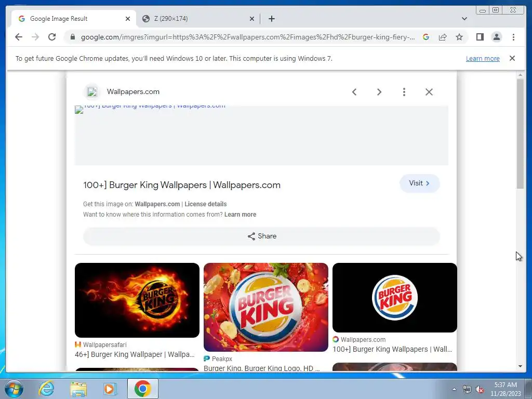Click the page vertical scrollbar thumb
Screen dimensions: 532x399
[520, 134]
